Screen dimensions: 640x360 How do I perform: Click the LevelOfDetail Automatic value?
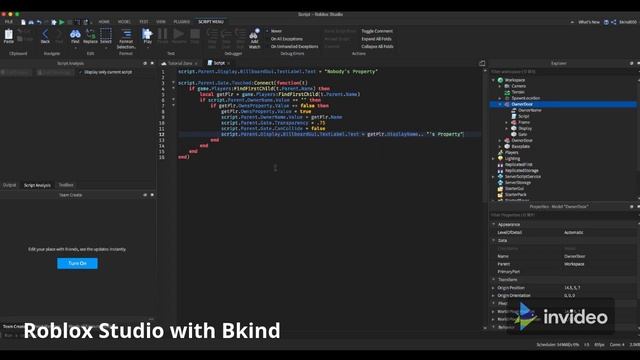coord(573,233)
